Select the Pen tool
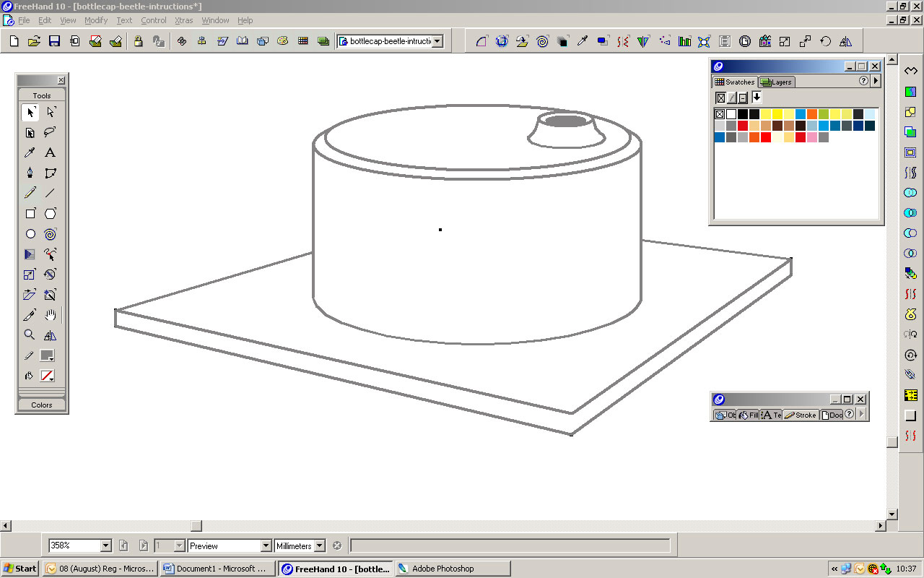The height and width of the screenshot is (578, 924). click(30, 173)
